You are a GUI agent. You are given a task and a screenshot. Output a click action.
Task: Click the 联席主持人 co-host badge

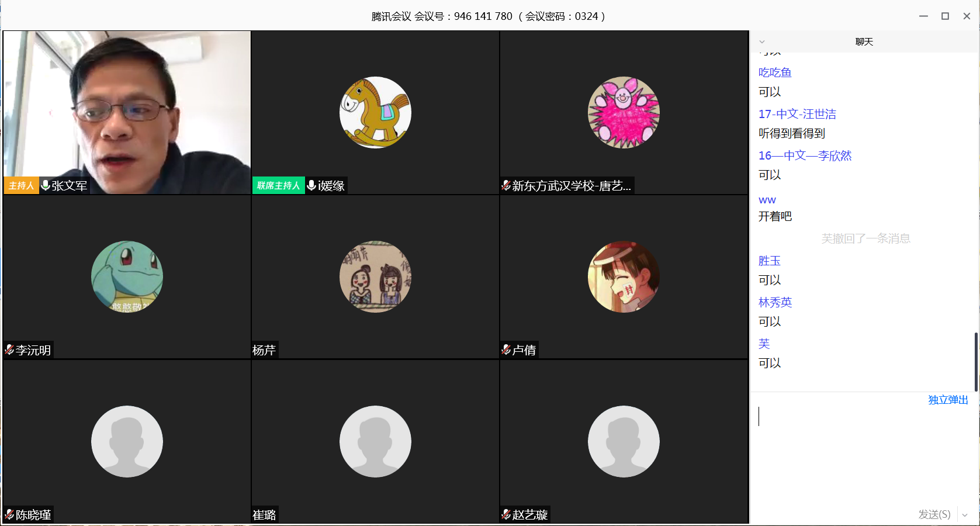(278, 185)
